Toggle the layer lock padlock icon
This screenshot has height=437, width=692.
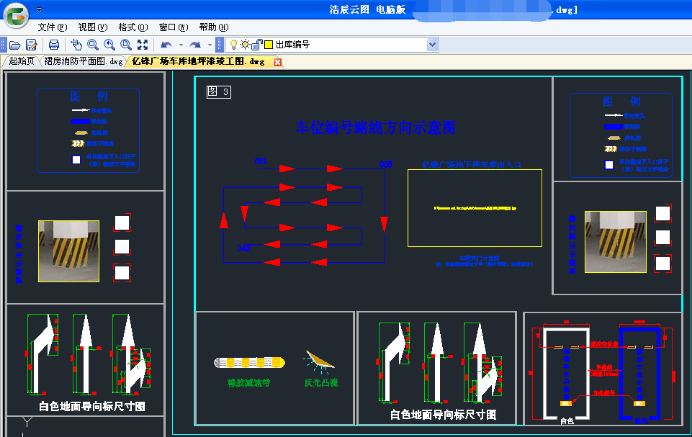(256, 45)
